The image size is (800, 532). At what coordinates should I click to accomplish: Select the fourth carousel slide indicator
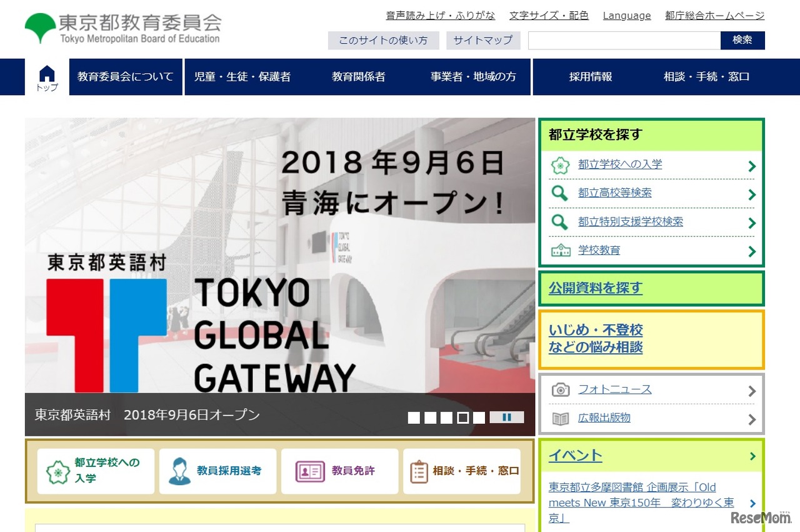tap(462, 417)
